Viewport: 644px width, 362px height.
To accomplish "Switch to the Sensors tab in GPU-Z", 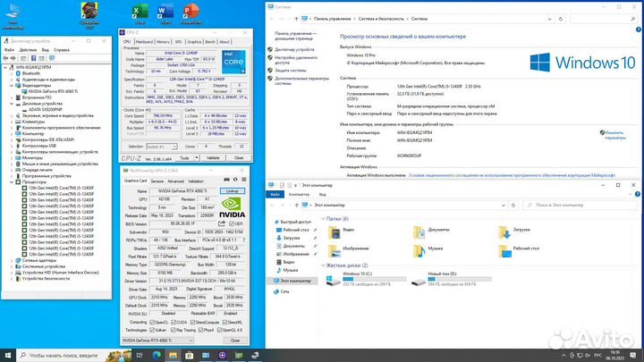I will pos(157,181).
